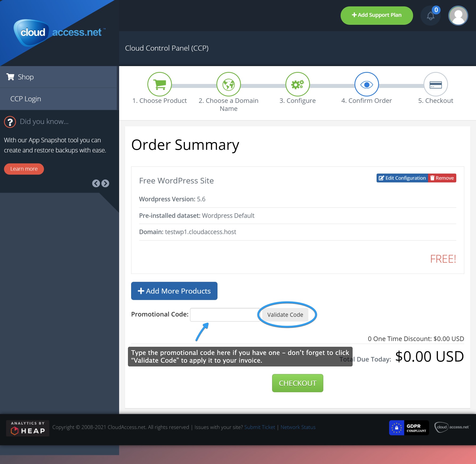Select the Confirm Order eye step icon
The image size is (476, 464).
click(367, 84)
